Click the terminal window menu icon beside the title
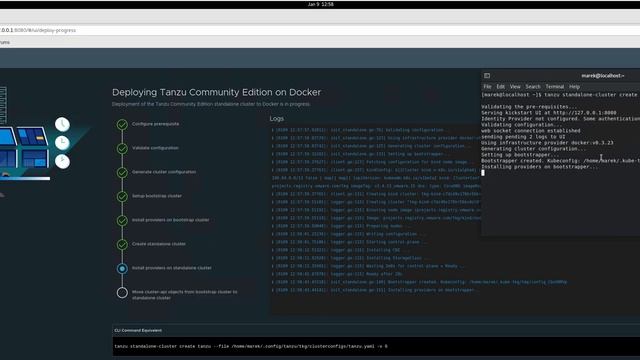 487,76
